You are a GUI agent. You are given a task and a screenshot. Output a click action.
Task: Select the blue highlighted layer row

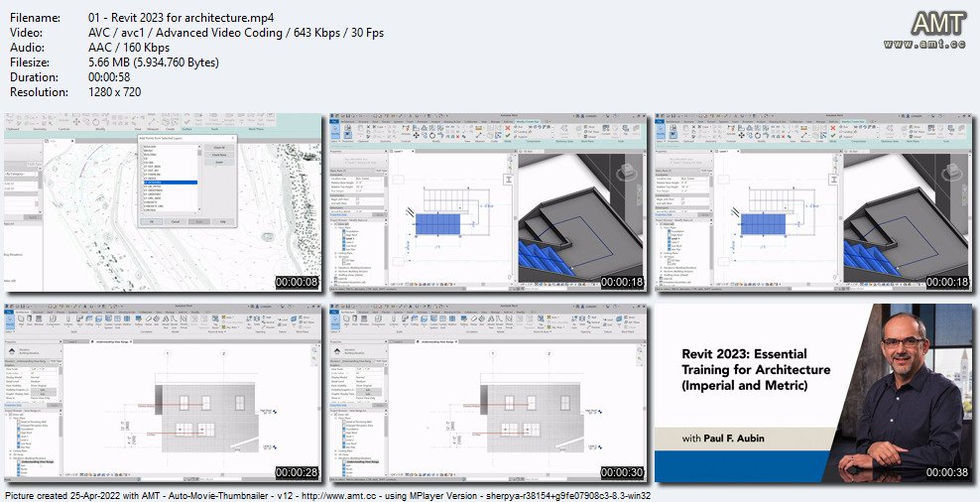[x=171, y=183]
